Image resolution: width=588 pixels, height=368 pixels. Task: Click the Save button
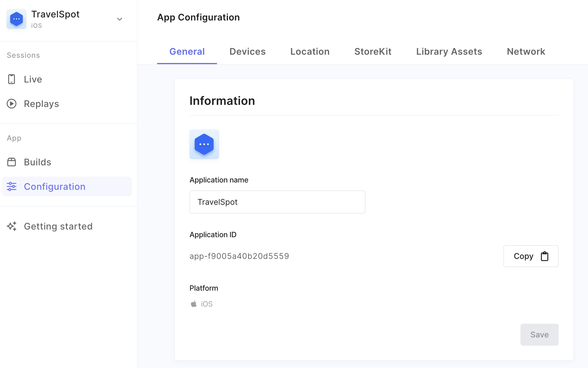coord(539,335)
